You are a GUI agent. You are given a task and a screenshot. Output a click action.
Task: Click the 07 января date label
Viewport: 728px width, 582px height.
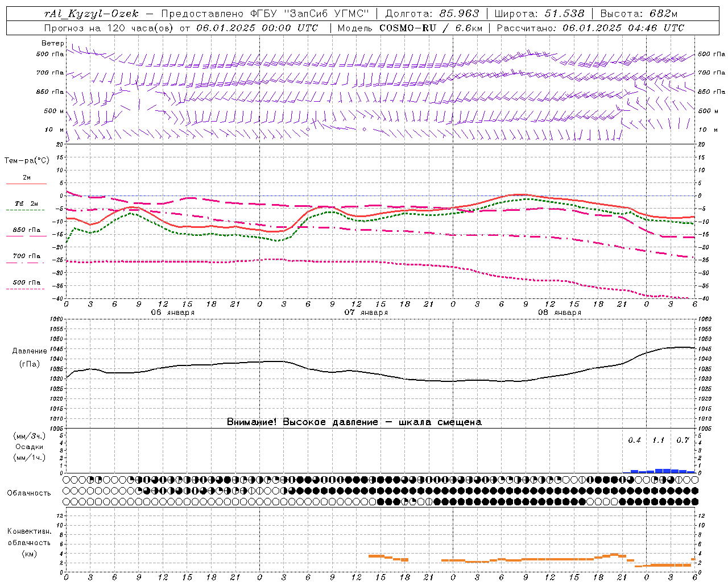click(366, 313)
